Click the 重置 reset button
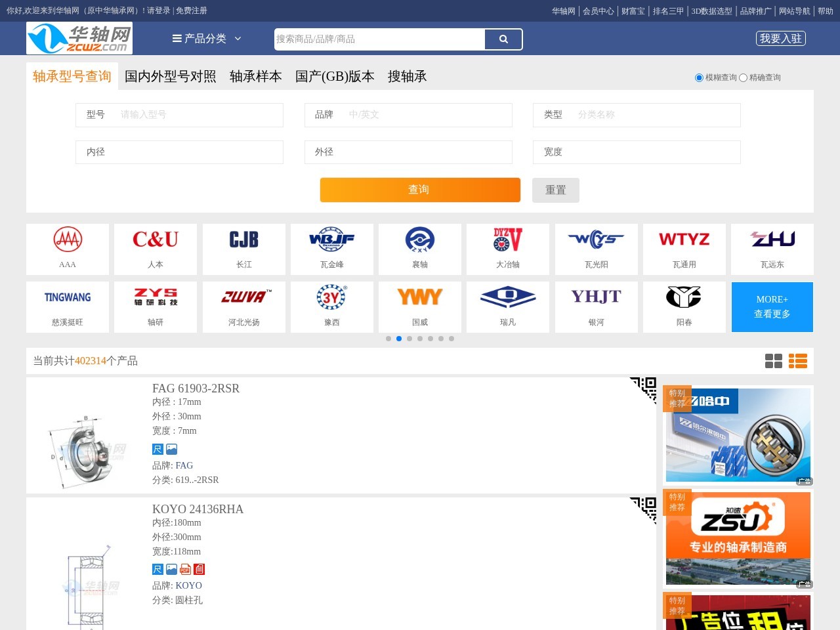Viewport: 840px width, 630px height. [556, 190]
